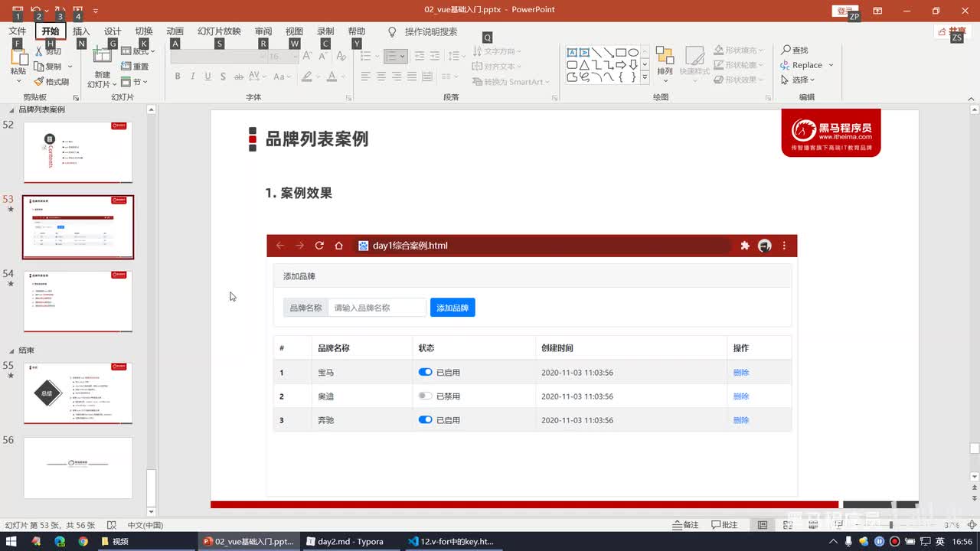The width and height of the screenshot is (980, 551).
Task: Open the Arrange (排列) dropdown
Action: tap(665, 64)
